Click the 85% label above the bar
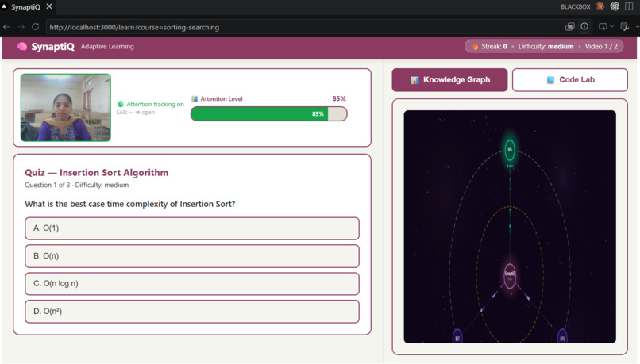Screen dimensions: 640x364 (339, 98)
